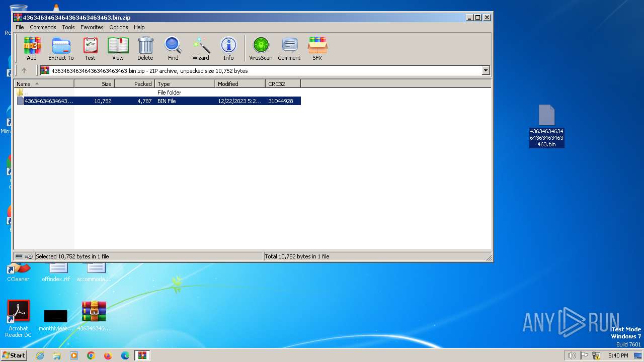Open the Comment tool
This screenshot has height=362, width=644.
point(289,49)
